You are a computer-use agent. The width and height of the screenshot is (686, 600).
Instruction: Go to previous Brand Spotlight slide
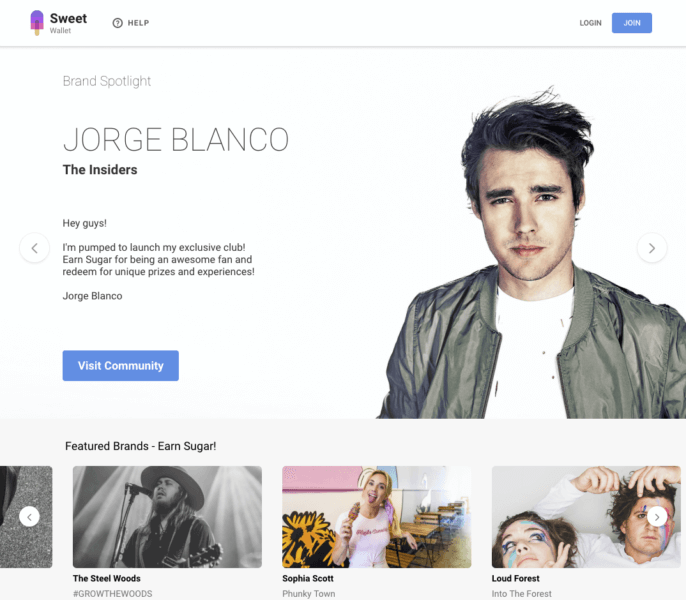point(35,248)
